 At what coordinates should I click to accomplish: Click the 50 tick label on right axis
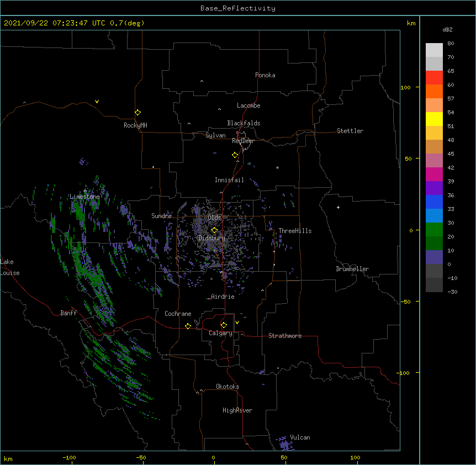(x=408, y=158)
